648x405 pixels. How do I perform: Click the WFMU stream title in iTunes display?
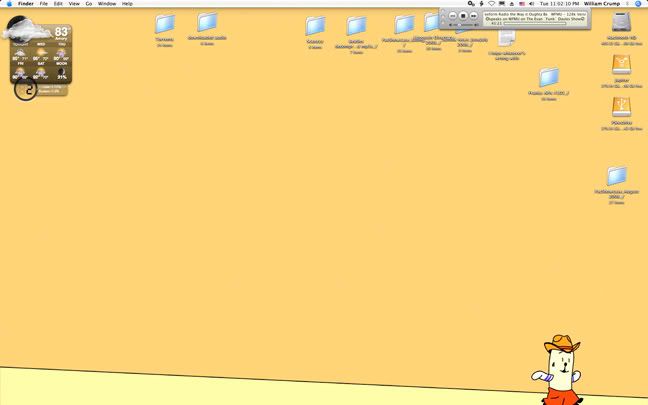[x=535, y=14]
